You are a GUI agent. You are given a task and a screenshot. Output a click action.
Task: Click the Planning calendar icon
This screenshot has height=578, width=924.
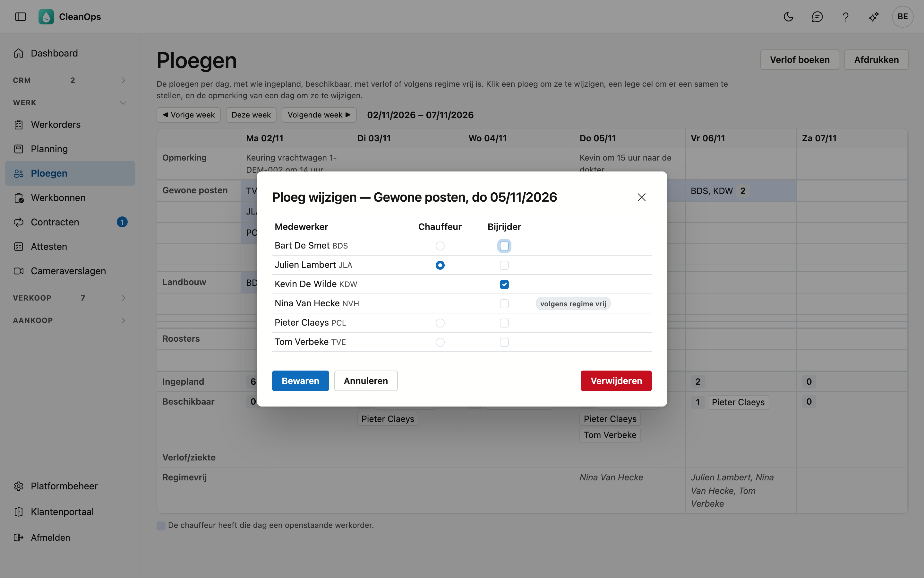[x=19, y=149]
